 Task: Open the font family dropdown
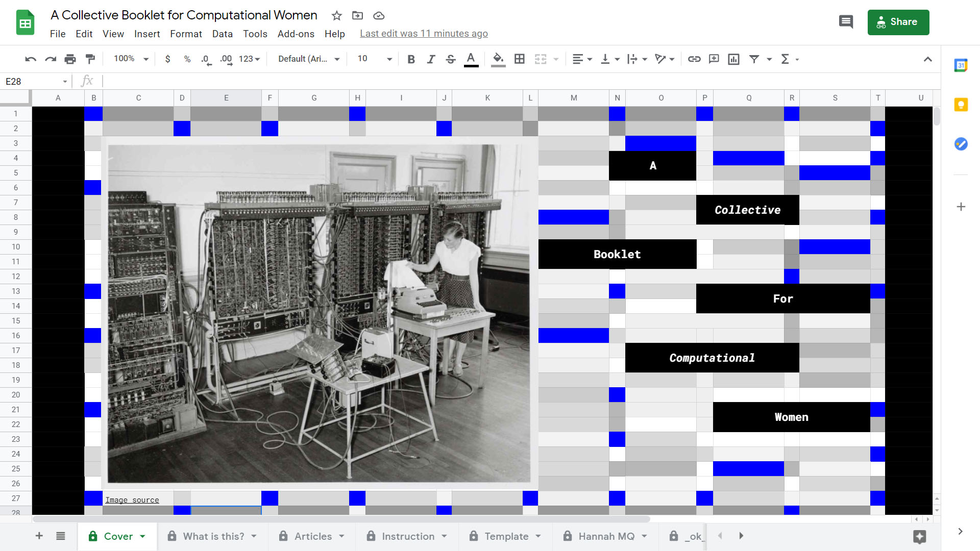click(306, 59)
